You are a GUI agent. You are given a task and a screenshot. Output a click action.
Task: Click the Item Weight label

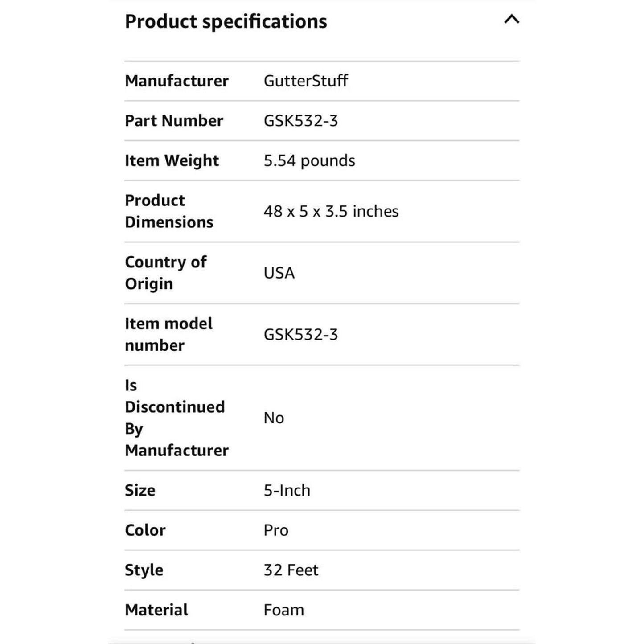pyautogui.click(x=172, y=161)
